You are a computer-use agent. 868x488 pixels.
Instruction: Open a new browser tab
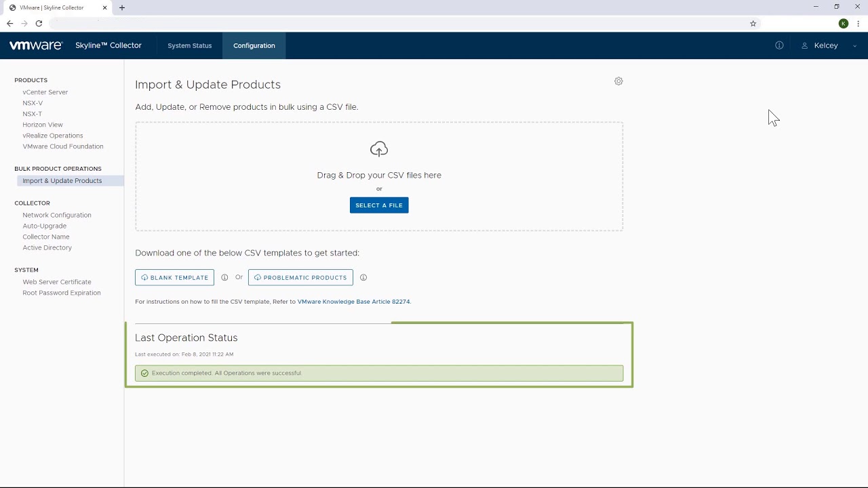[x=122, y=7]
